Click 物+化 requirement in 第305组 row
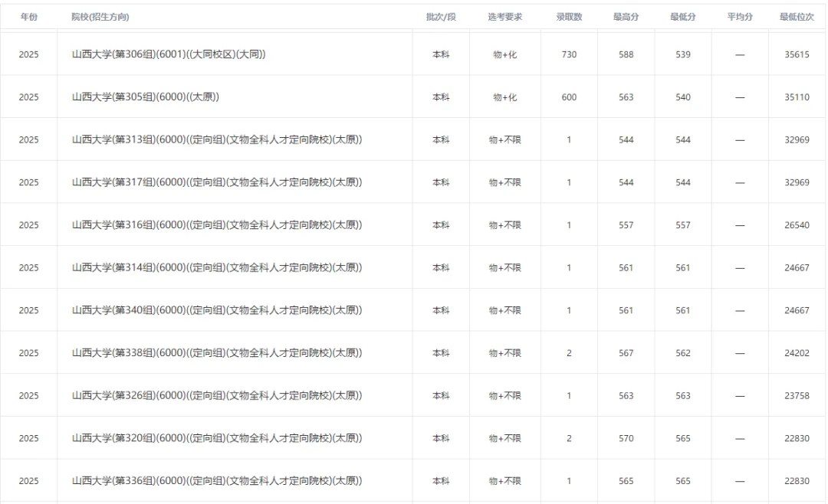The image size is (828, 504). click(x=504, y=97)
